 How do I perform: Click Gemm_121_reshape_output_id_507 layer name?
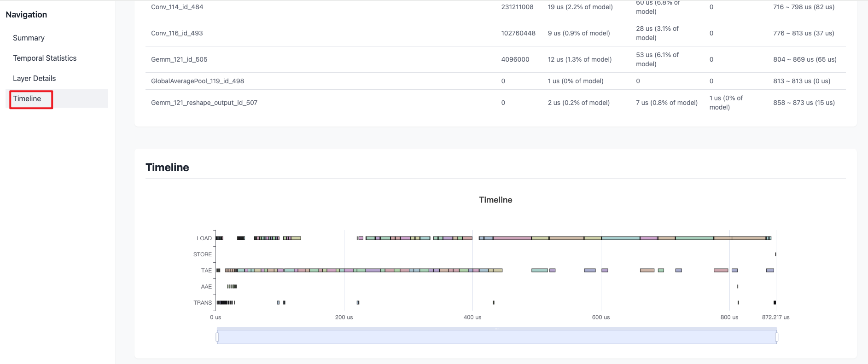[204, 103]
